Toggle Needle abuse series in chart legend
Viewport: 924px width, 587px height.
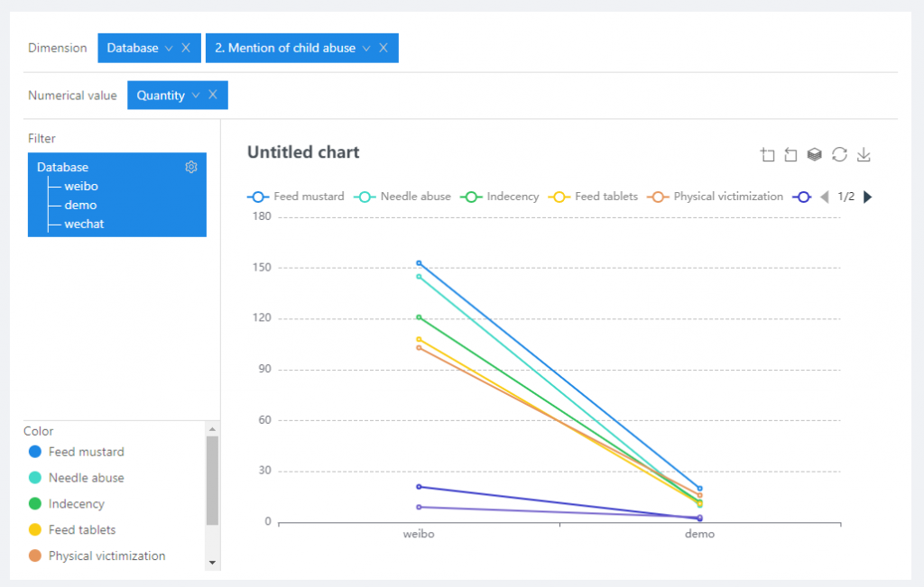[403, 197]
